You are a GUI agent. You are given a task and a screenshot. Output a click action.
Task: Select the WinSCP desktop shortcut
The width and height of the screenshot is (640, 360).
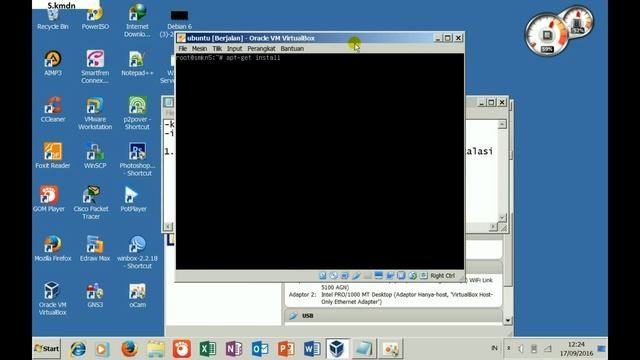point(95,156)
